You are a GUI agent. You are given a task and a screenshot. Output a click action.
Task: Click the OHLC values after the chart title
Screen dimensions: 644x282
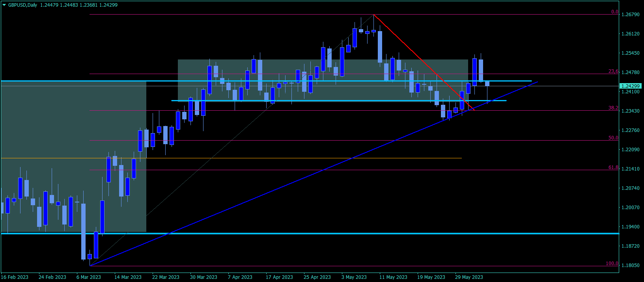click(x=79, y=5)
